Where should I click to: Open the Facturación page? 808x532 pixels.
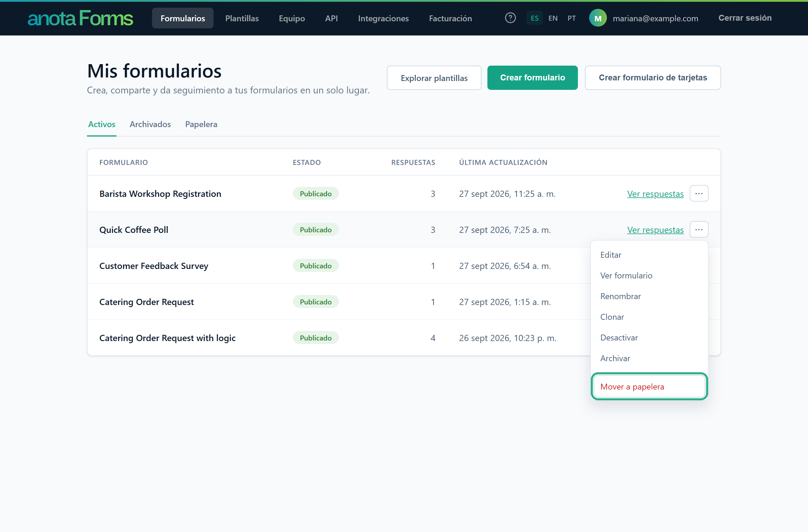[x=450, y=18]
